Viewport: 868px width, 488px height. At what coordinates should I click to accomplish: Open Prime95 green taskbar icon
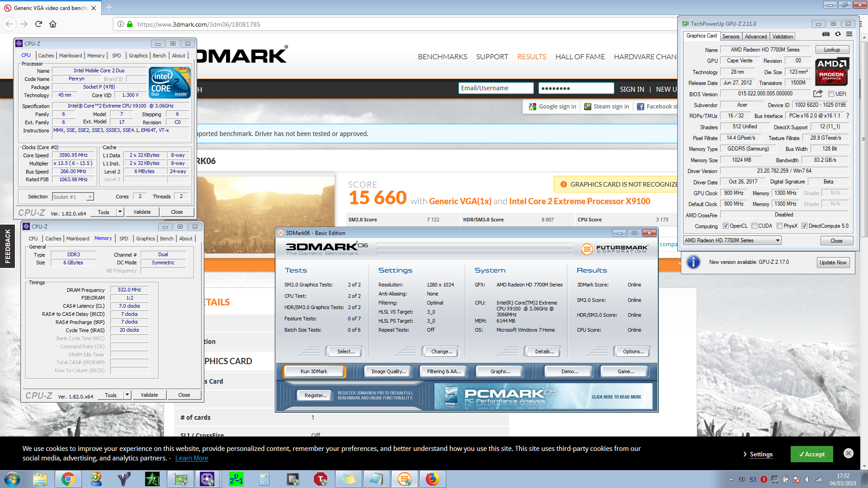point(236,479)
